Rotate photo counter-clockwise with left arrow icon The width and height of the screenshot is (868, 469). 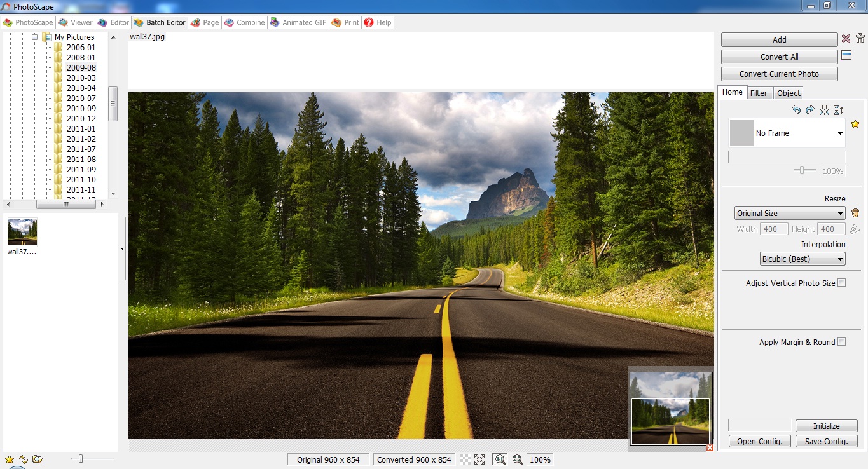coord(796,110)
